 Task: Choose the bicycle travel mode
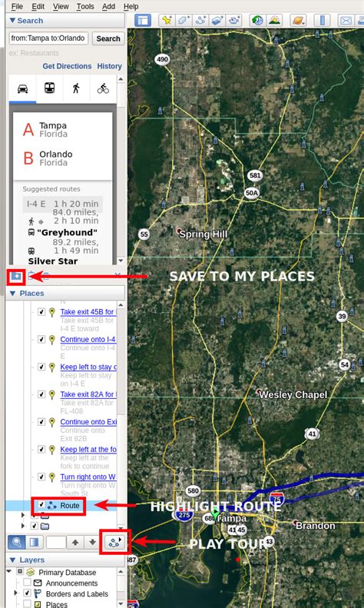click(x=103, y=89)
